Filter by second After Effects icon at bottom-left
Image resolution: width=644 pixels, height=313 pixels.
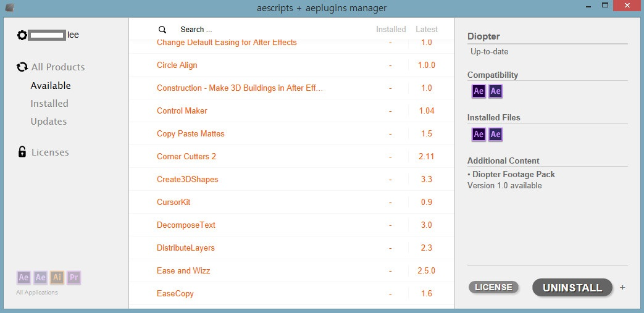pyautogui.click(x=40, y=278)
